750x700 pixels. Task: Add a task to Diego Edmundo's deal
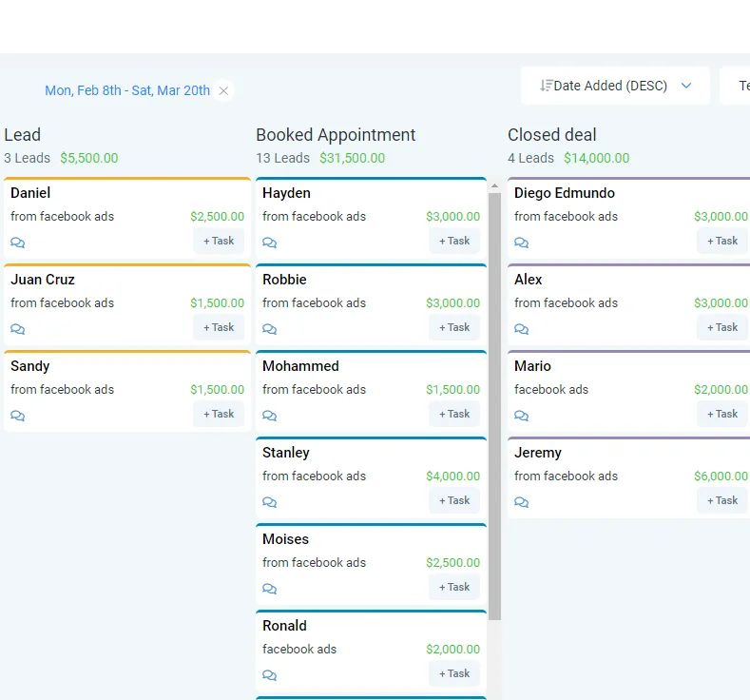[722, 241]
